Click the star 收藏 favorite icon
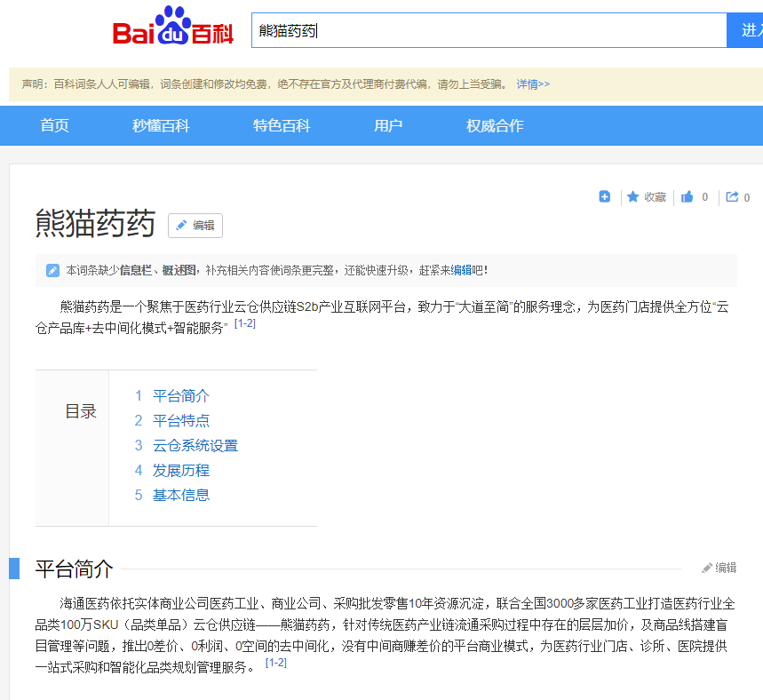Screen dimensions: 763x700 click(633, 196)
